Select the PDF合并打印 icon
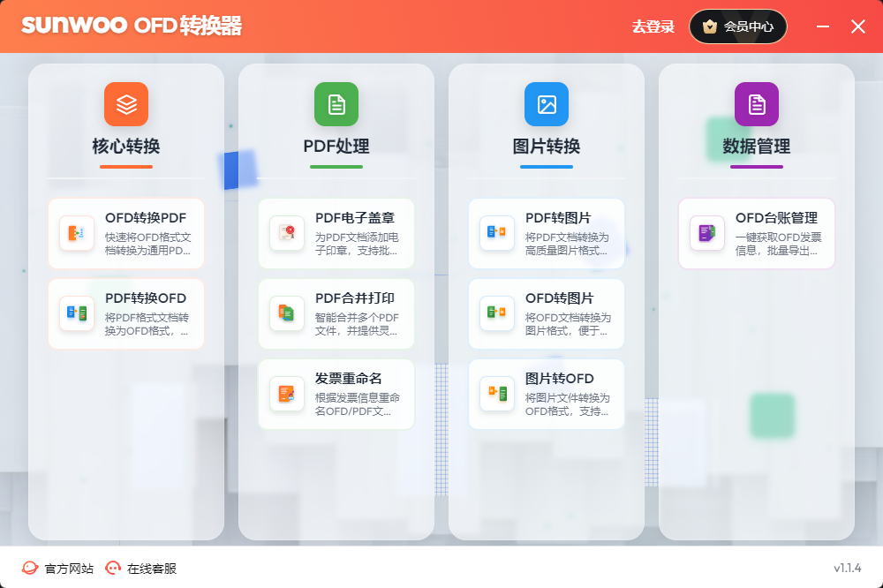 pyautogui.click(x=287, y=313)
